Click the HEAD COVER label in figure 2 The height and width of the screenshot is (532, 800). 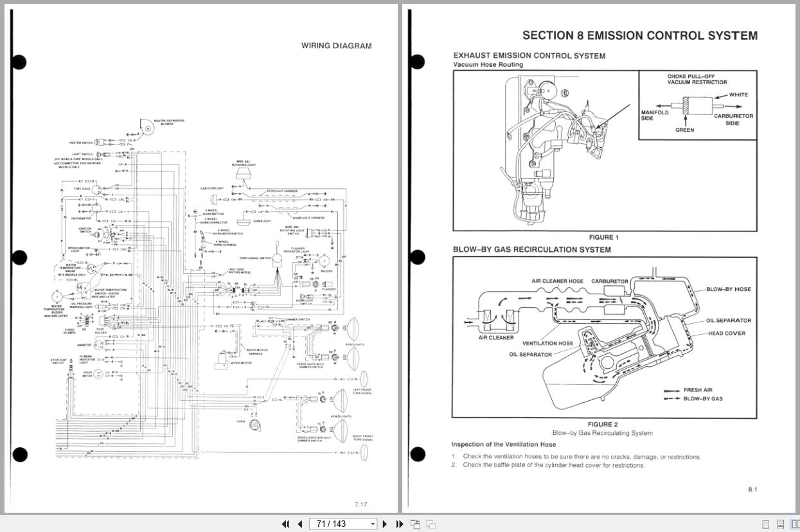click(727, 333)
